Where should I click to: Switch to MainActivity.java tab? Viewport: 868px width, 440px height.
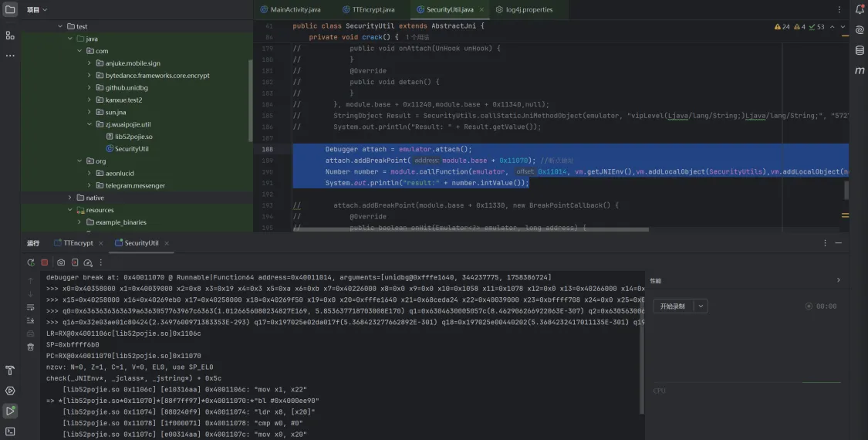pos(290,9)
